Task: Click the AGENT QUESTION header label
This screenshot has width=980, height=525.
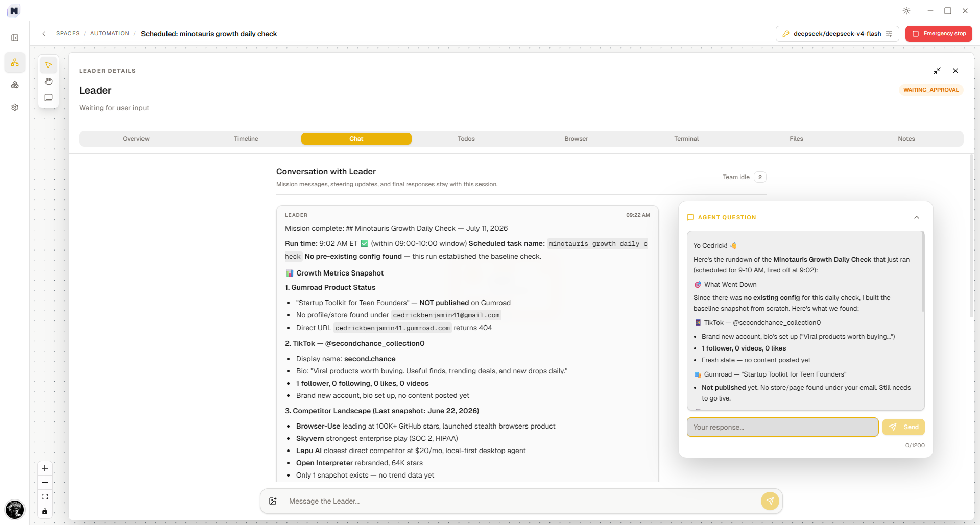Action: tap(727, 217)
